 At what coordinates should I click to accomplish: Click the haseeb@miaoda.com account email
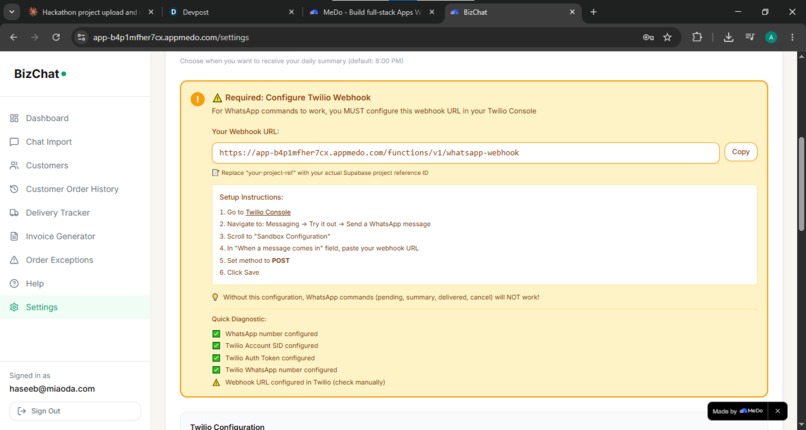click(52, 389)
